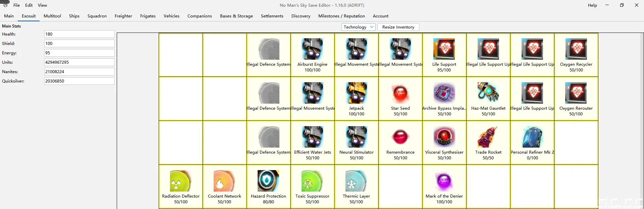Open the Help menu
644x209 pixels.
click(x=592, y=5)
